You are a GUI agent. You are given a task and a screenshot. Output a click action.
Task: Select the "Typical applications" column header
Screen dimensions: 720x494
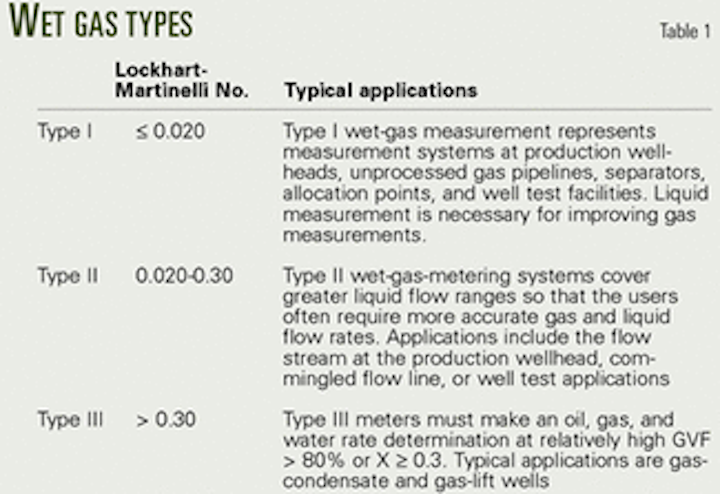click(381, 90)
